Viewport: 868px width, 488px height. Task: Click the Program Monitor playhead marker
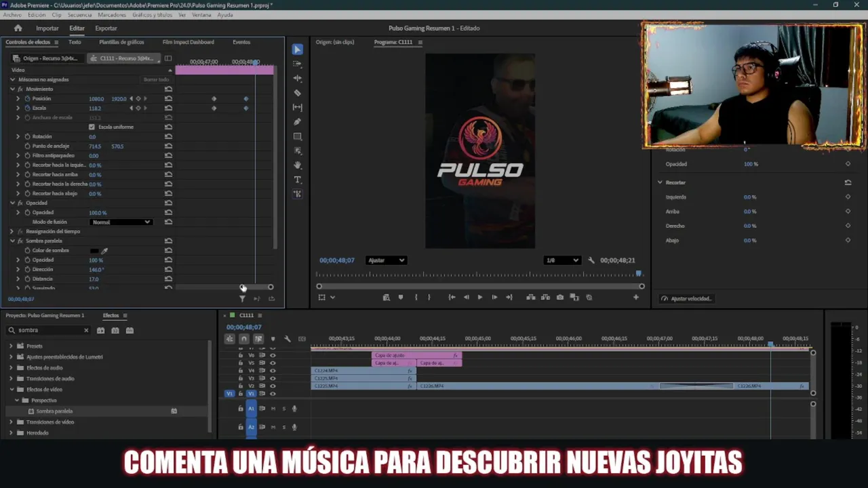[639, 273]
